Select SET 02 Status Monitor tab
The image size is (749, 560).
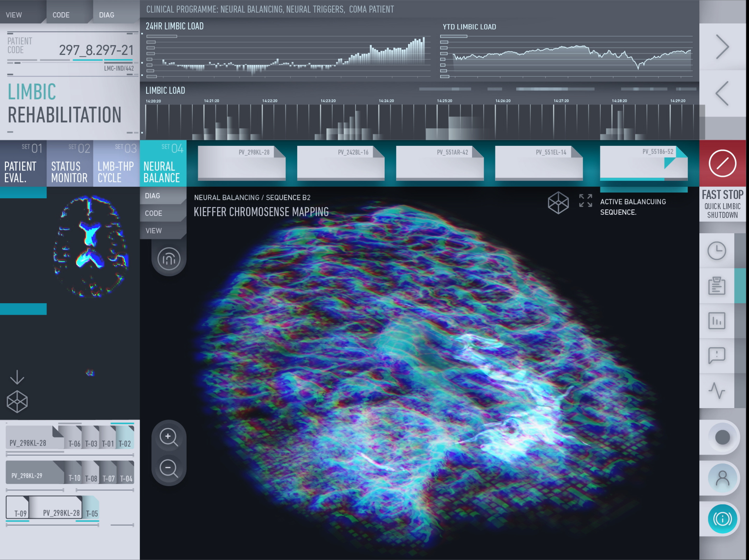70,164
